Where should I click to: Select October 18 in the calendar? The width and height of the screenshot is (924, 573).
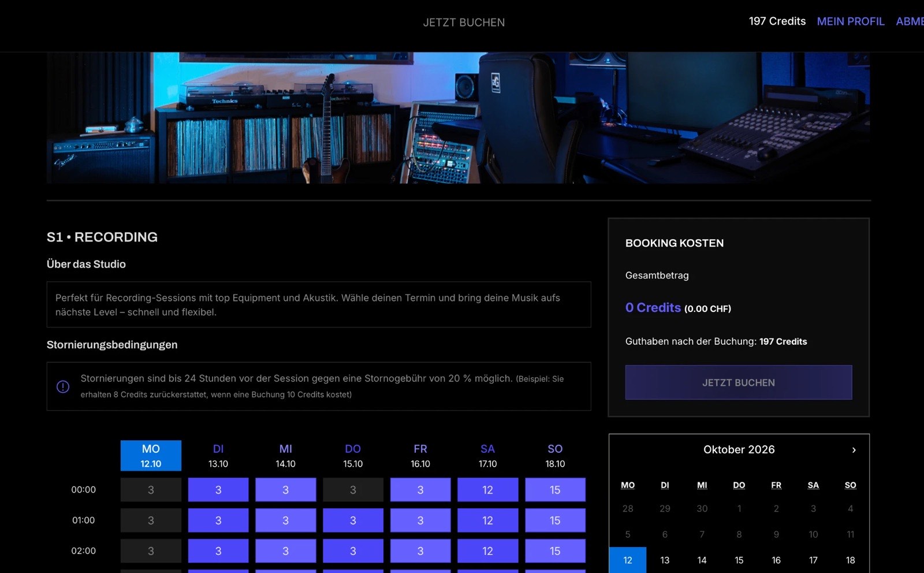[x=850, y=560]
